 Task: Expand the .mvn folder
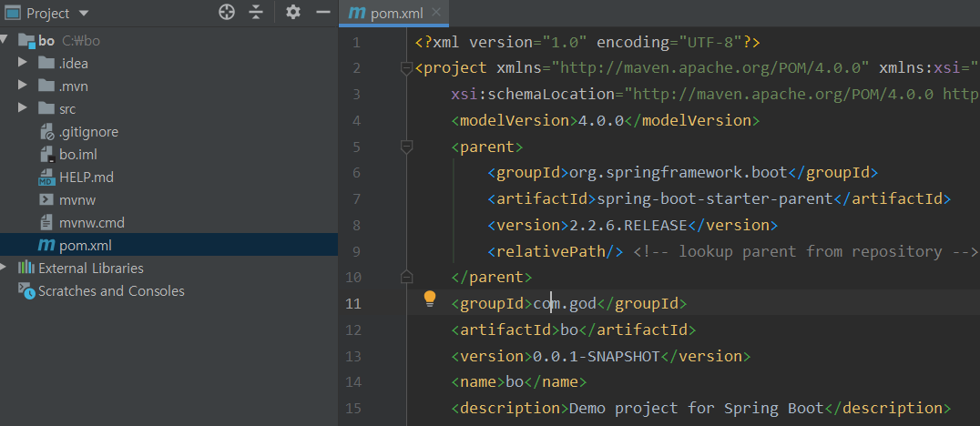23,85
